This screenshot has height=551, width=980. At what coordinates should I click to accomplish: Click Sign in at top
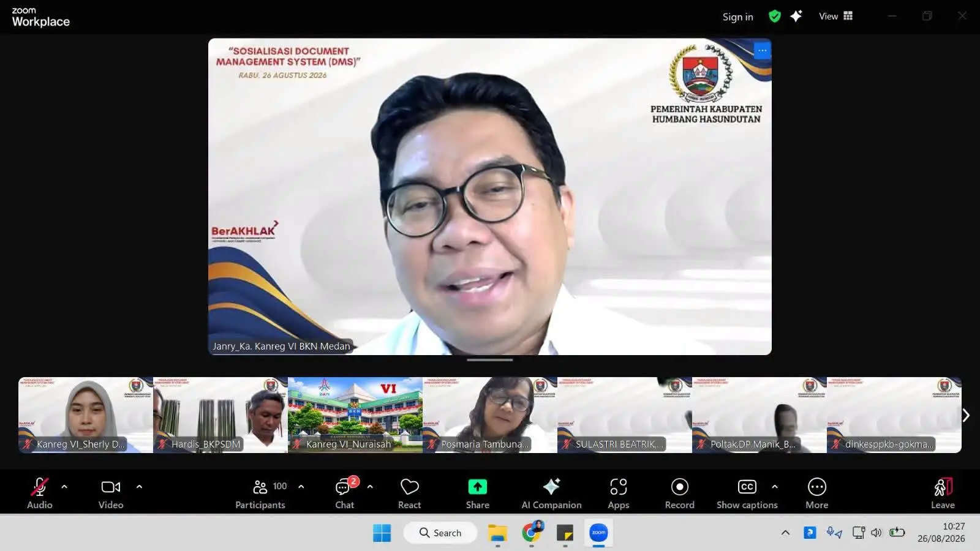(737, 17)
